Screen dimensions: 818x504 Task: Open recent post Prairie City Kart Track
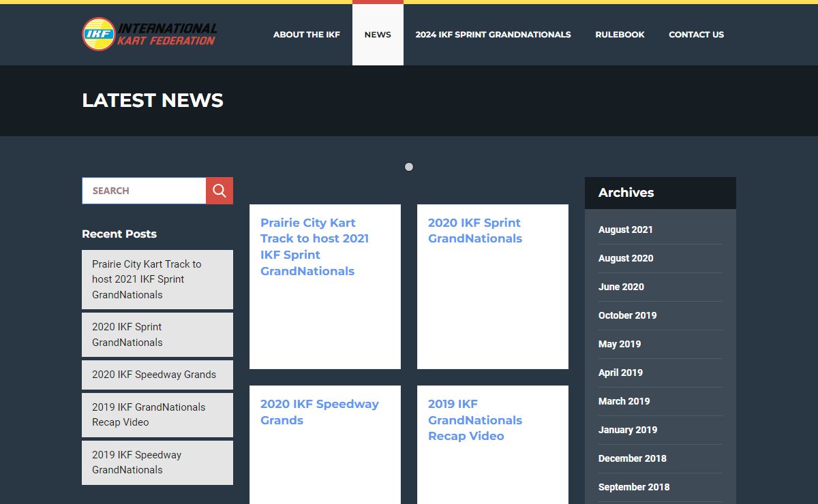(x=157, y=279)
